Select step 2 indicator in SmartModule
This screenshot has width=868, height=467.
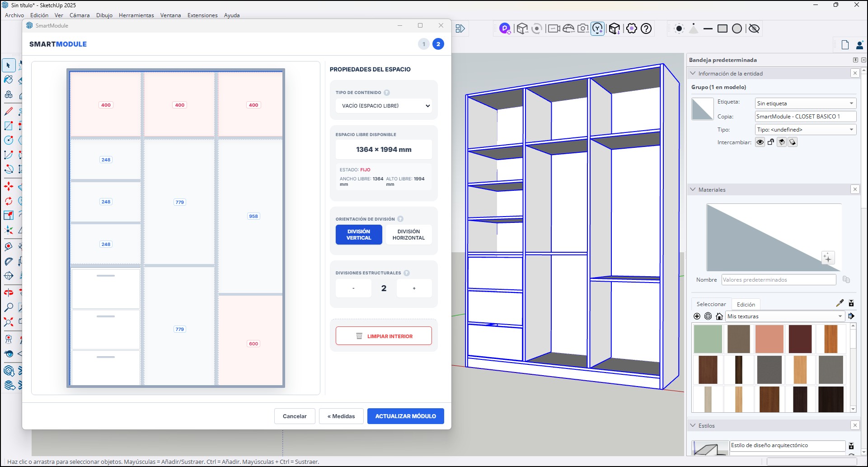438,44
